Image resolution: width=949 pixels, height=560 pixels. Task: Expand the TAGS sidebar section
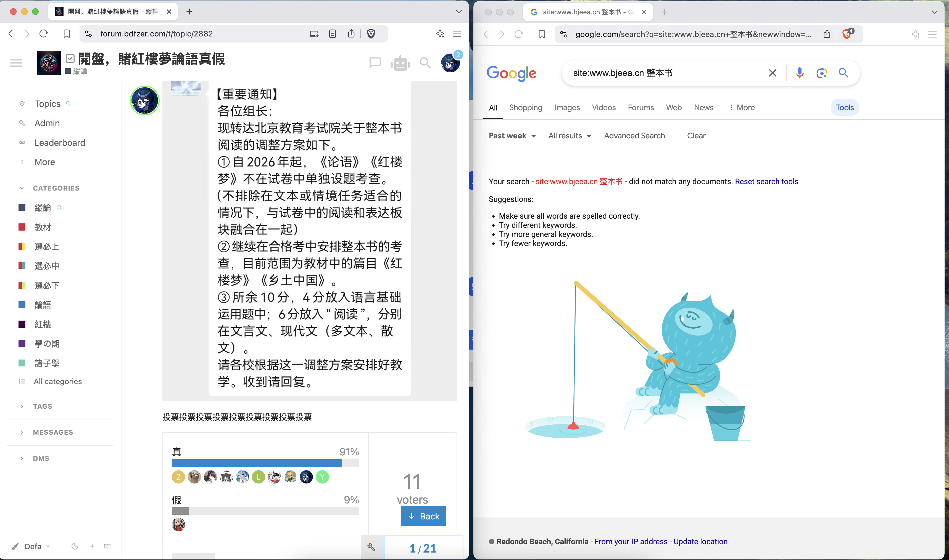[x=42, y=406]
